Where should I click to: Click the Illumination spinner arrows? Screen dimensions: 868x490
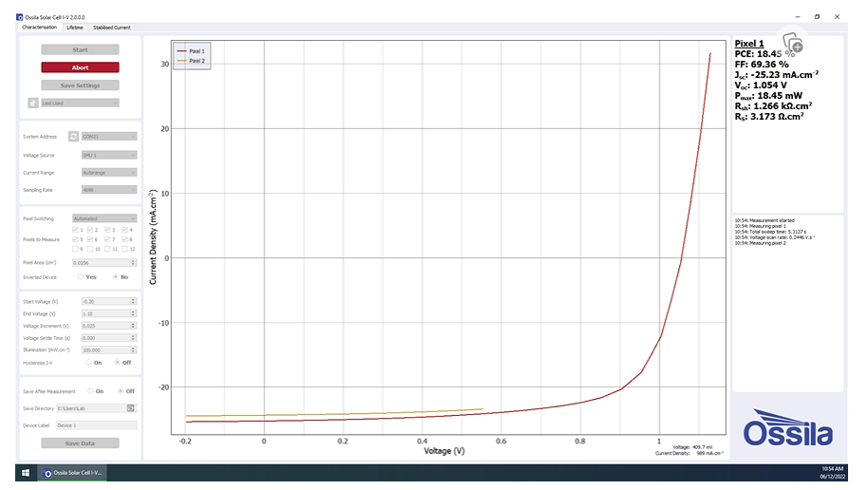pyautogui.click(x=133, y=349)
